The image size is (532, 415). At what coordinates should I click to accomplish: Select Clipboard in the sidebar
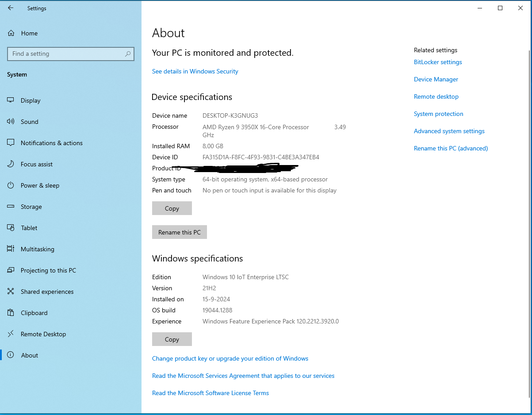71,313
